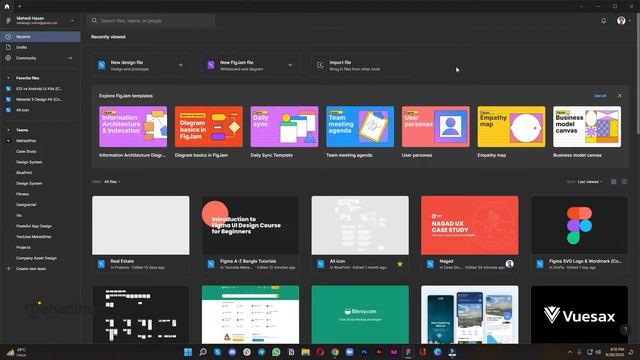Open WhatsApp from the taskbar

tap(276, 352)
